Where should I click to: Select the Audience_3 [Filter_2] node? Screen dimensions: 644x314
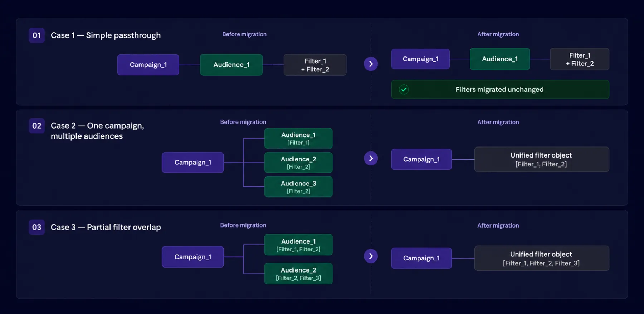(298, 187)
